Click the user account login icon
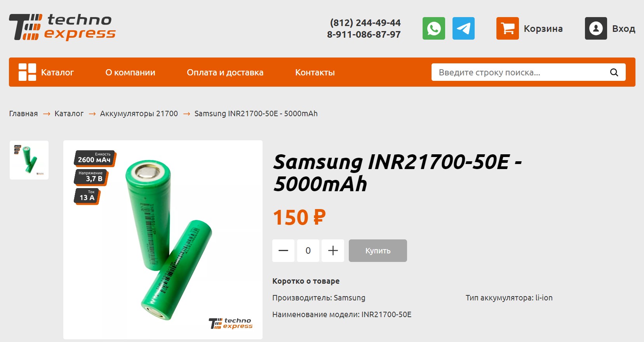Viewport: 644px width, 342px height. (x=596, y=28)
